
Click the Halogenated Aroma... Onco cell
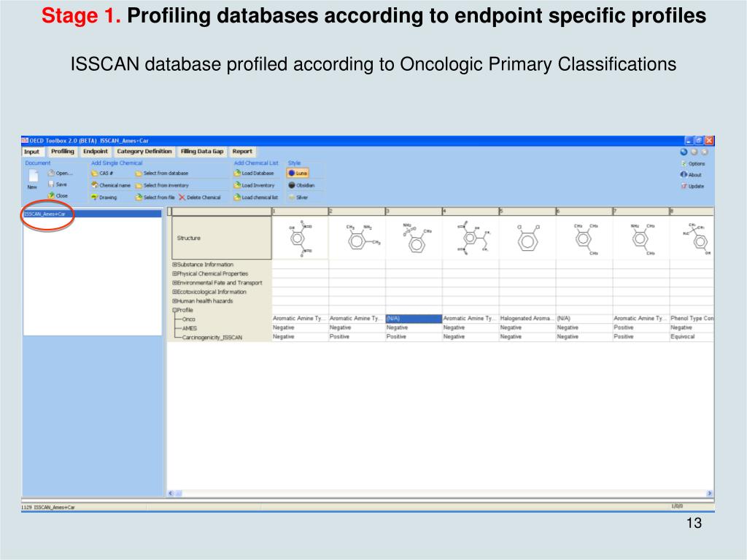pos(527,319)
